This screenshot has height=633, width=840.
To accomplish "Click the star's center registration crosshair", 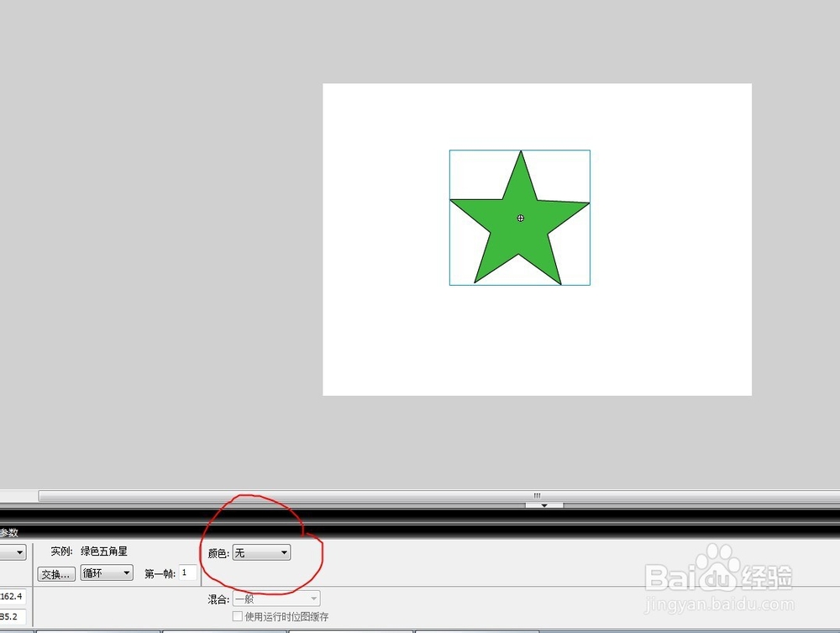I will [520, 219].
